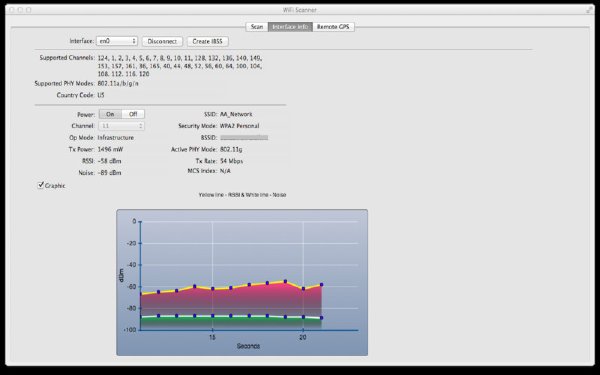Image resolution: width=600 pixels, height=375 pixels.
Task: Click the last noise data point on graph
Action: [x=321, y=318]
